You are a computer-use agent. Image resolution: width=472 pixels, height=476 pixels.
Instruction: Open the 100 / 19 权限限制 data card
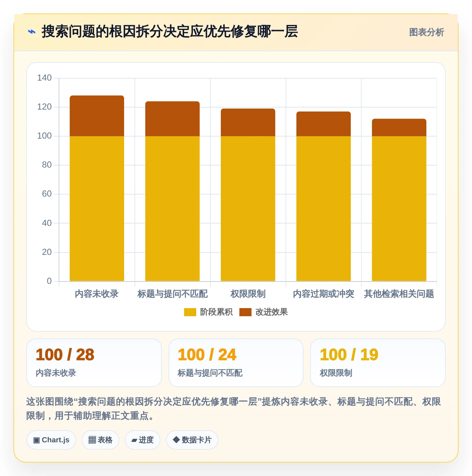(378, 363)
